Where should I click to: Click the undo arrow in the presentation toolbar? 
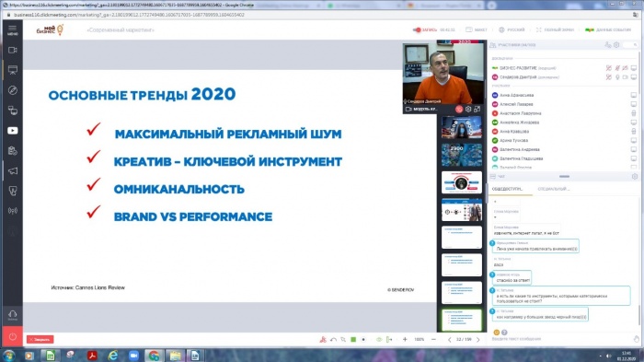pos(333,339)
